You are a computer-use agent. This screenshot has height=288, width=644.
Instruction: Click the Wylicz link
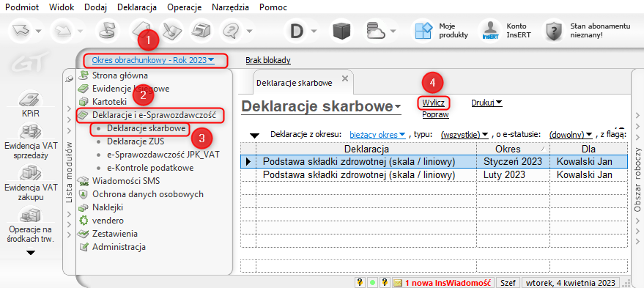click(433, 103)
